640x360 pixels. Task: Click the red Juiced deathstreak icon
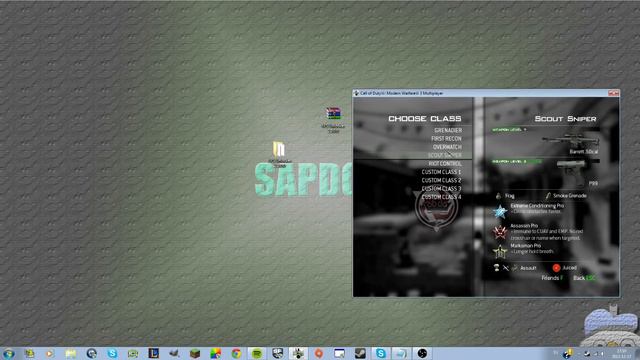point(556,268)
